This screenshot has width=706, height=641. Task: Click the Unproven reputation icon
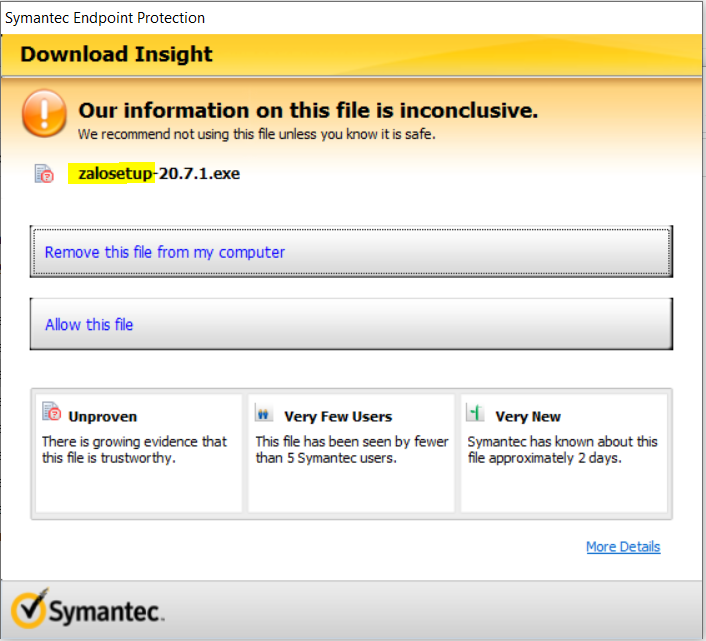coord(52,412)
